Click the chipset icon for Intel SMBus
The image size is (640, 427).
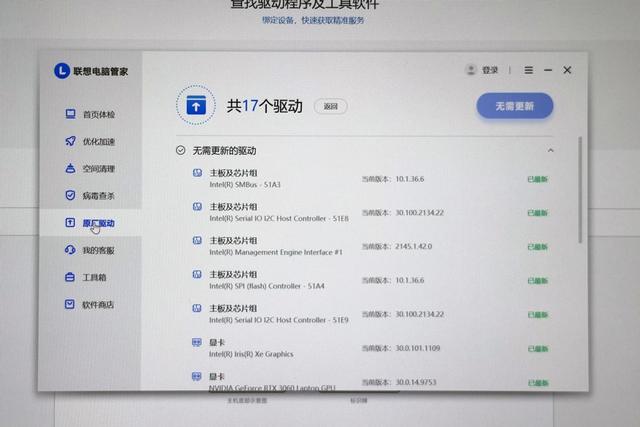[198, 173]
